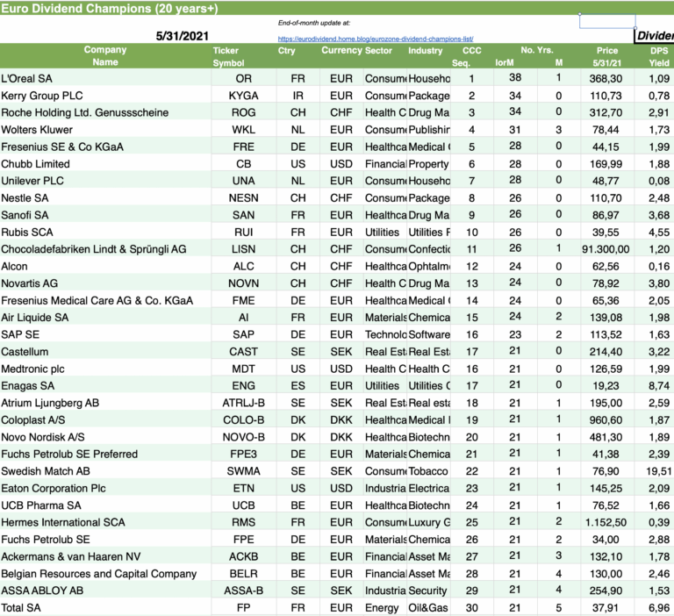Select industry cell 'Tobacco'
Image resolution: width=674 pixels, height=616 pixels.
(x=428, y=471)
